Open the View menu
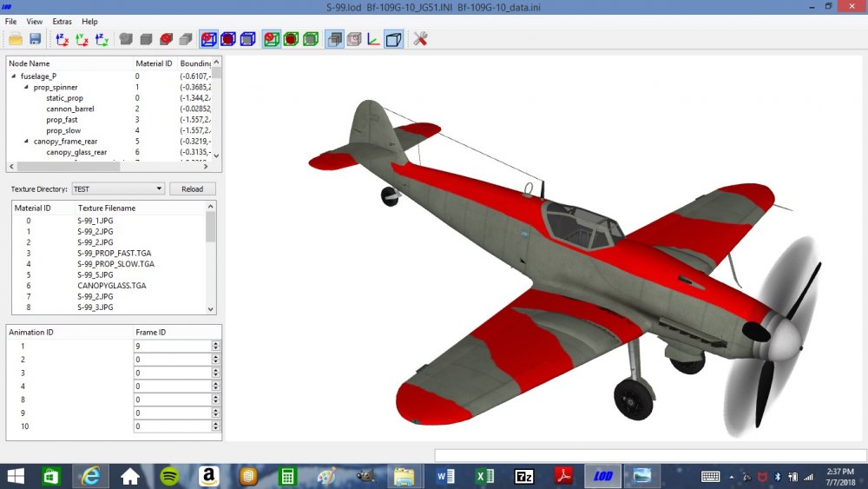Screen dimensions: 868x489 click(35, 22)
